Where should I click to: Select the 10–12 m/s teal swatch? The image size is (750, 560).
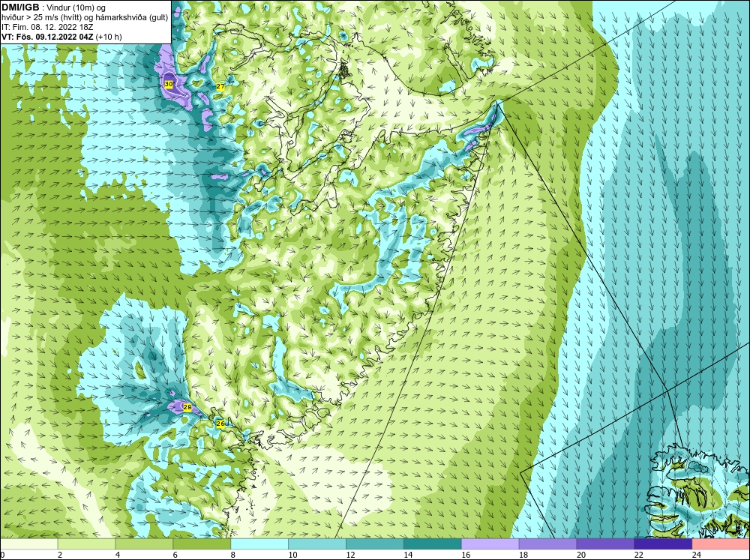coord(317,544)
